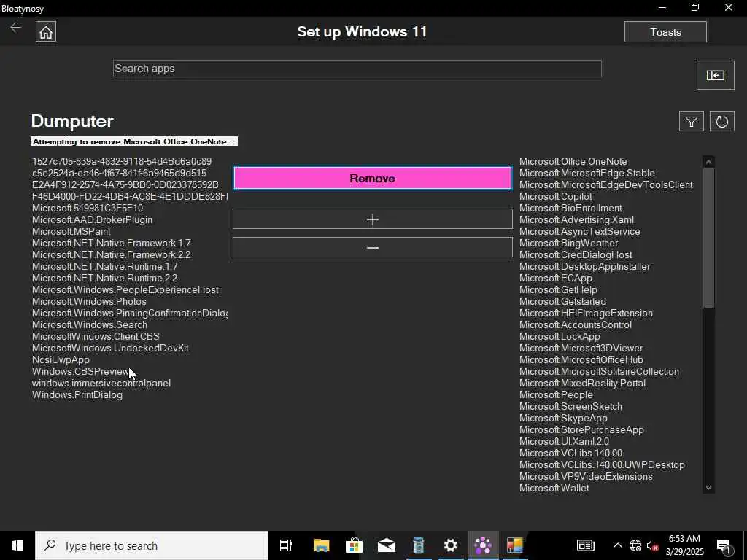Click the Search apps field
Viewport: 747px width, 560px height.
coord(357,69)
